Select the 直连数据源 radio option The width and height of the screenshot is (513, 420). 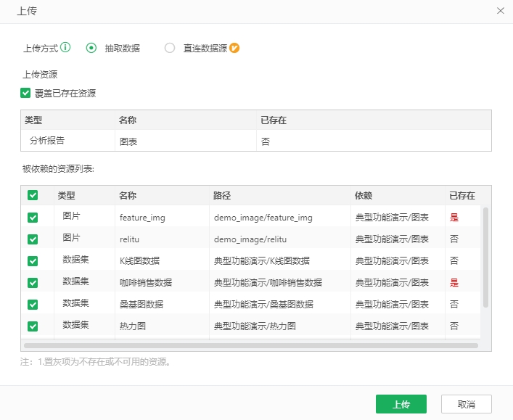pyautogui.click(x=170, y=49)
